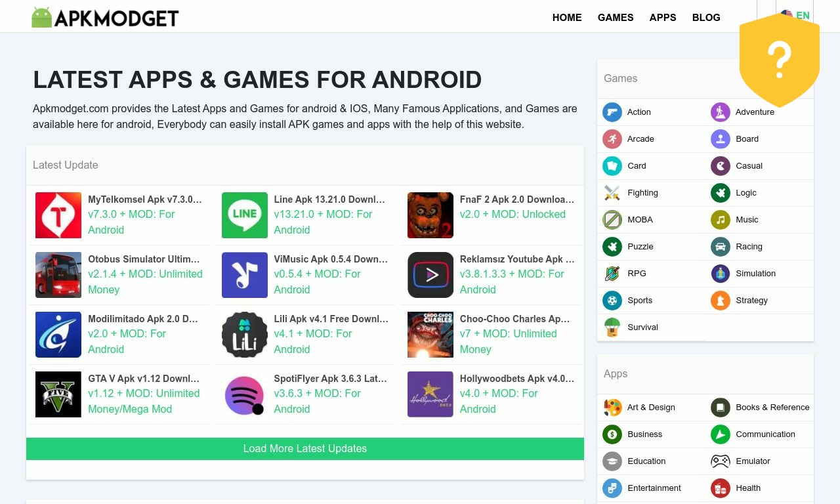
Task: Click the Casual games icon
Action: point(721,166)
